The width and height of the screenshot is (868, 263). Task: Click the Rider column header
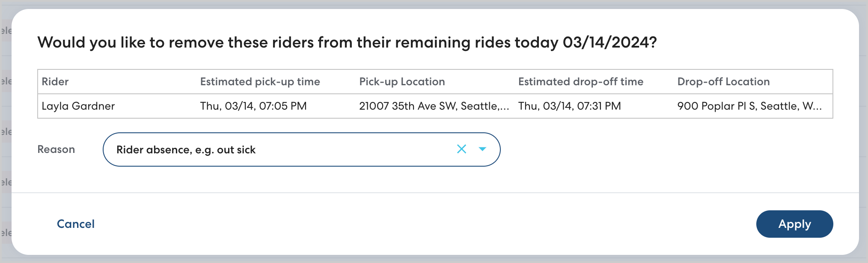coord(55,82)
